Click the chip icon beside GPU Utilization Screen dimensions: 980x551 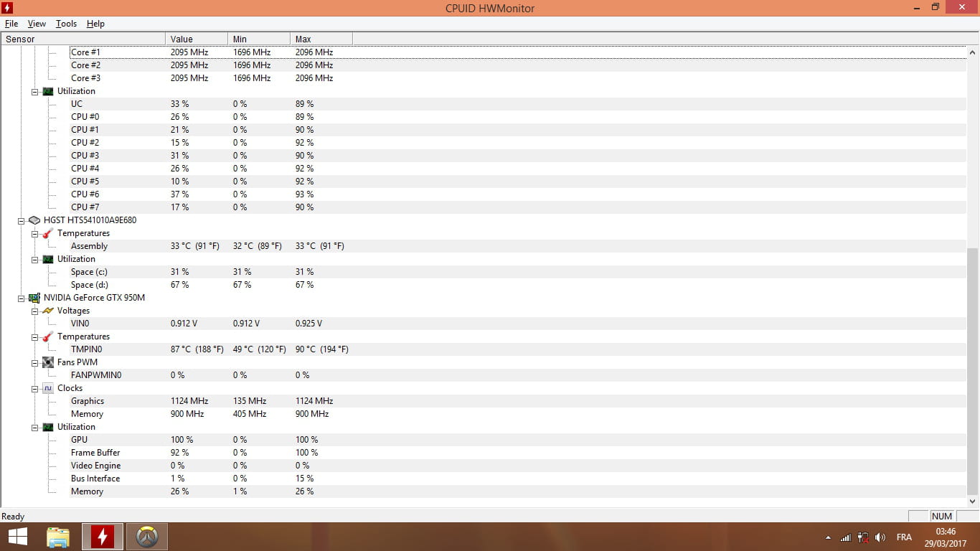tap(47, 427)
